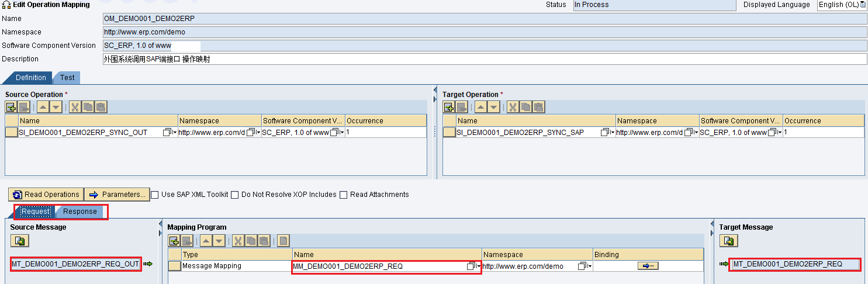Image resolution: width=868 pixels, height=284 pixels.
Task: Click Namespace column header in Target Operation table
Action: pos(658,121)
